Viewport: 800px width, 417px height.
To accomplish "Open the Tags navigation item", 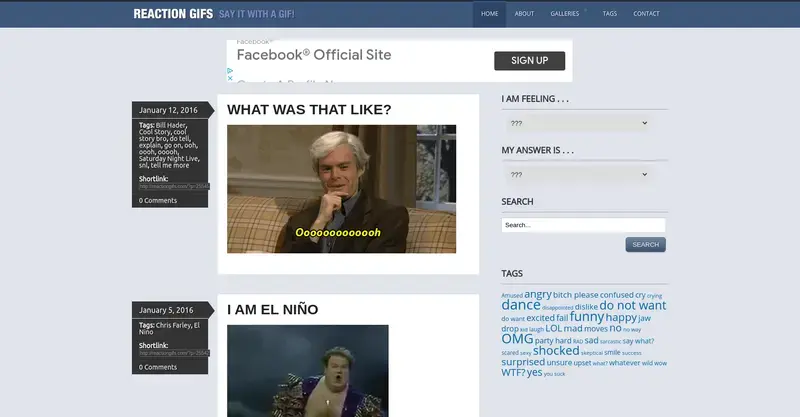I will tap(610, 14).
